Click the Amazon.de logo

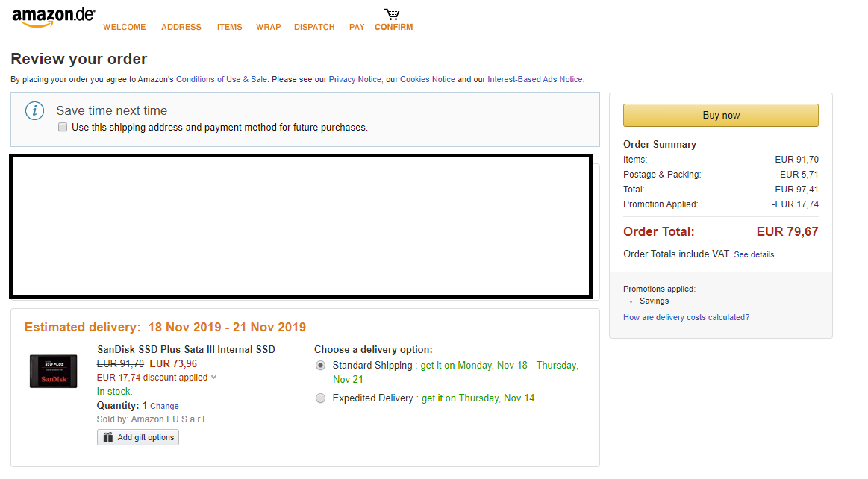click(53, 16)
